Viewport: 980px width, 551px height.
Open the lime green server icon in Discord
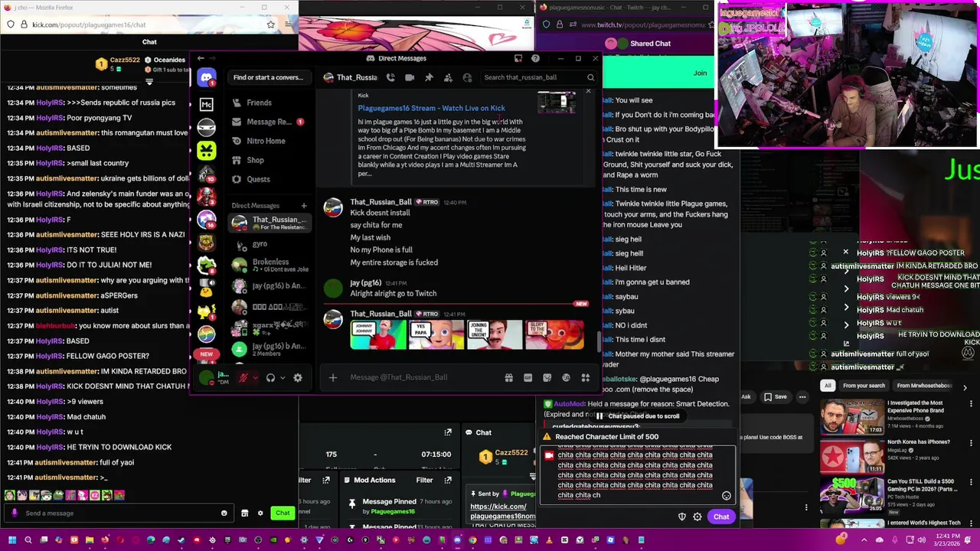click(x=206, y=151)
